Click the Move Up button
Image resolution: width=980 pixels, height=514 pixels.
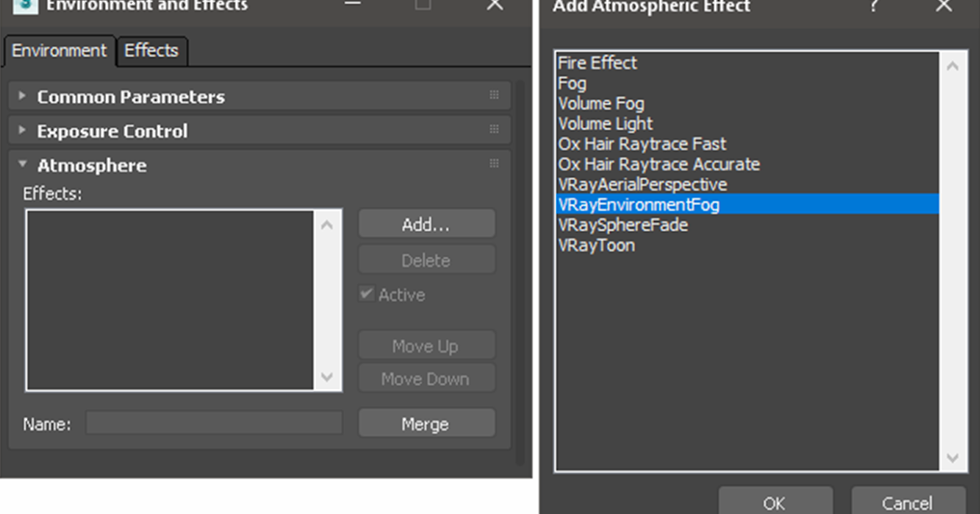[426, 346]
